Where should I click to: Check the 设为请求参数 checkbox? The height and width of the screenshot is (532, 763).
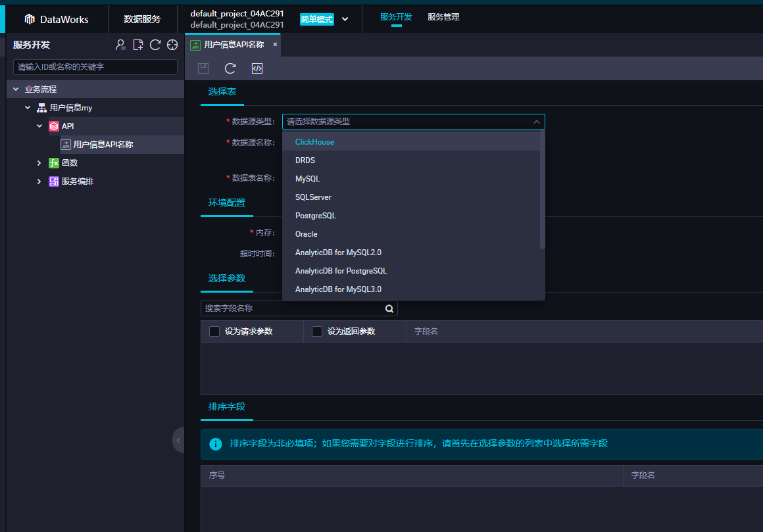214,331
